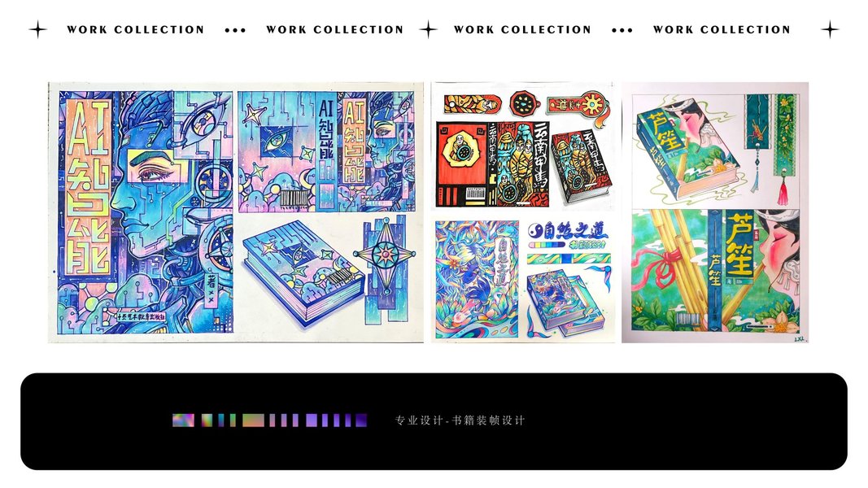This screenshot has width=868, height=488.
Task: Pick the wide olive-to-pink gradient swatch
Action: [x=253, y=420]
